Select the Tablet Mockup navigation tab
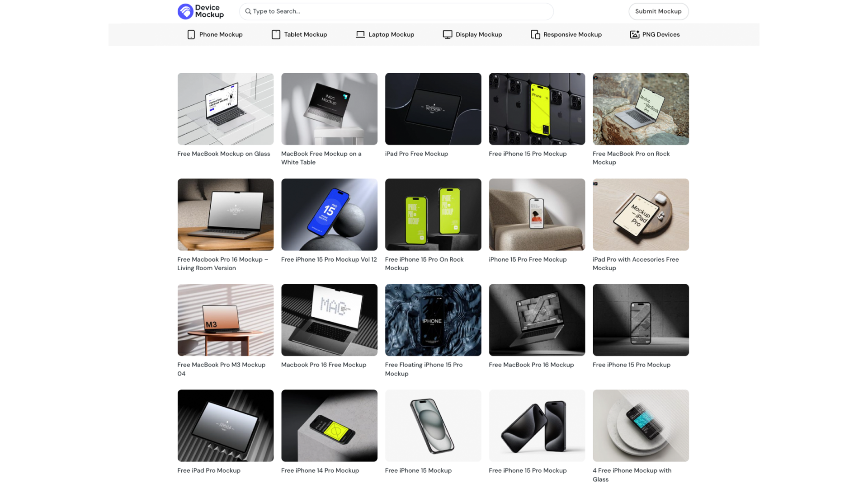 tap(299, 34)
